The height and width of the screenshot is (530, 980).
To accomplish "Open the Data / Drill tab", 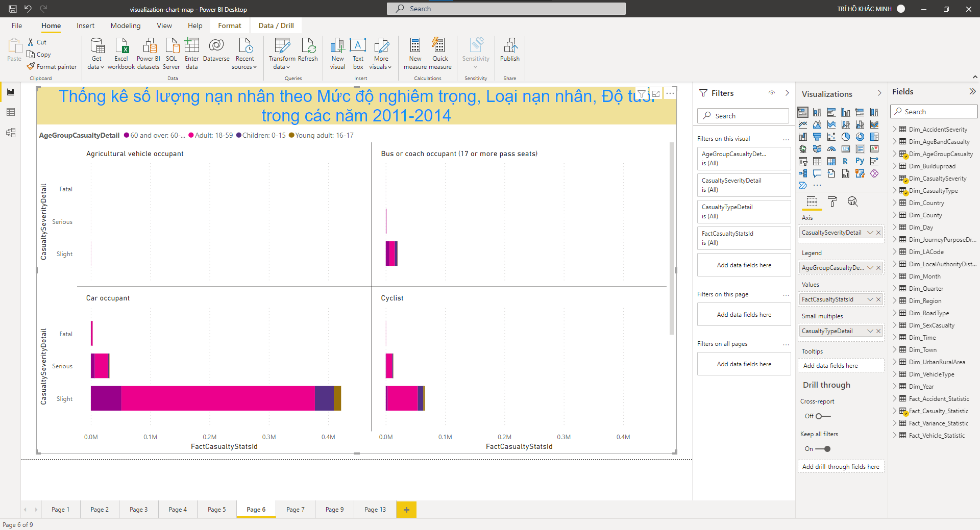I will pos(276,26).
